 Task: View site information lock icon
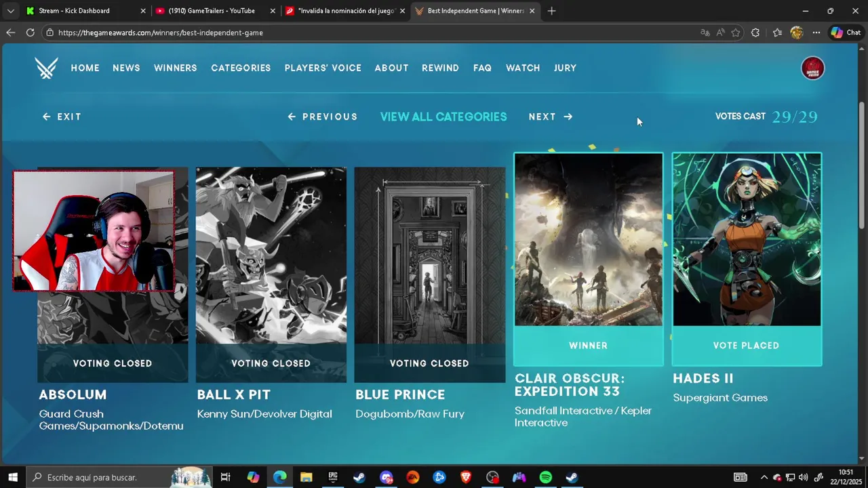(50, 33)
